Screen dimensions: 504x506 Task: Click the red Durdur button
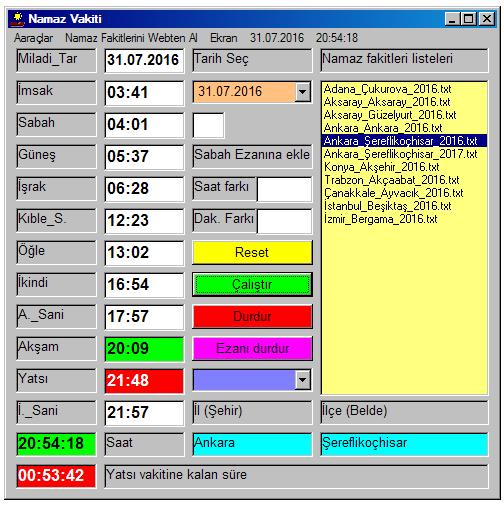[252, 316]
